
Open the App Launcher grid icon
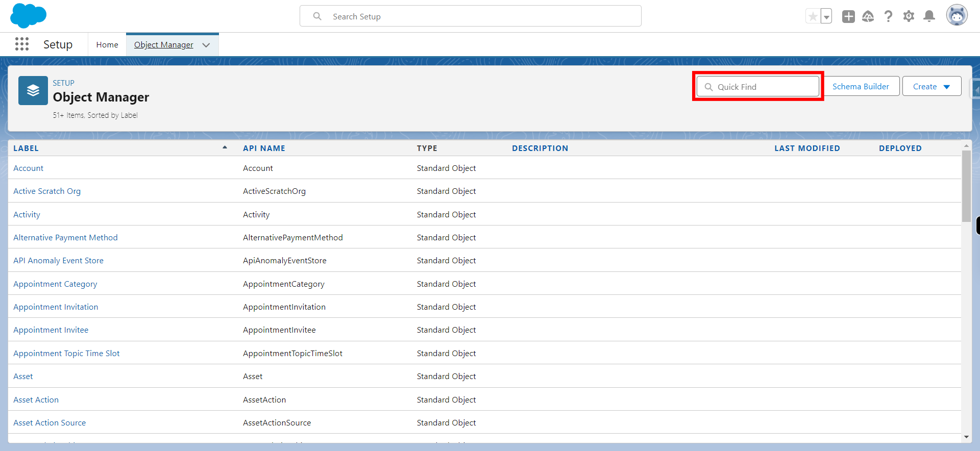click(22, 44)
